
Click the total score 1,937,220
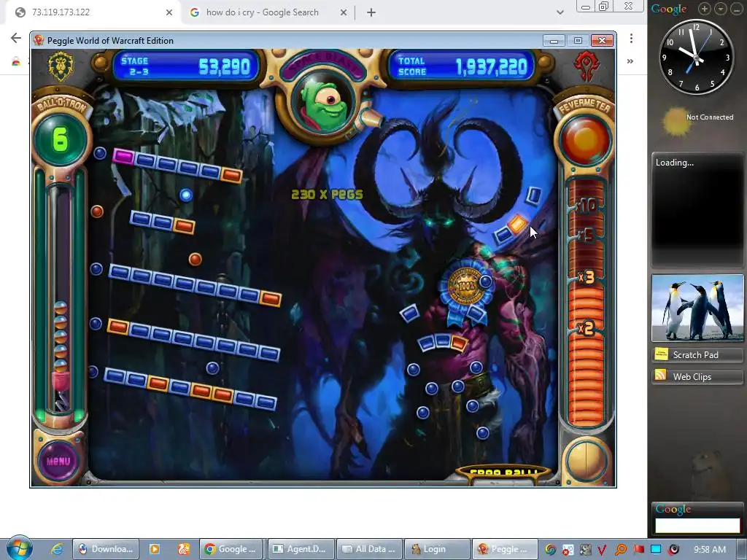(x=491, y=67)
